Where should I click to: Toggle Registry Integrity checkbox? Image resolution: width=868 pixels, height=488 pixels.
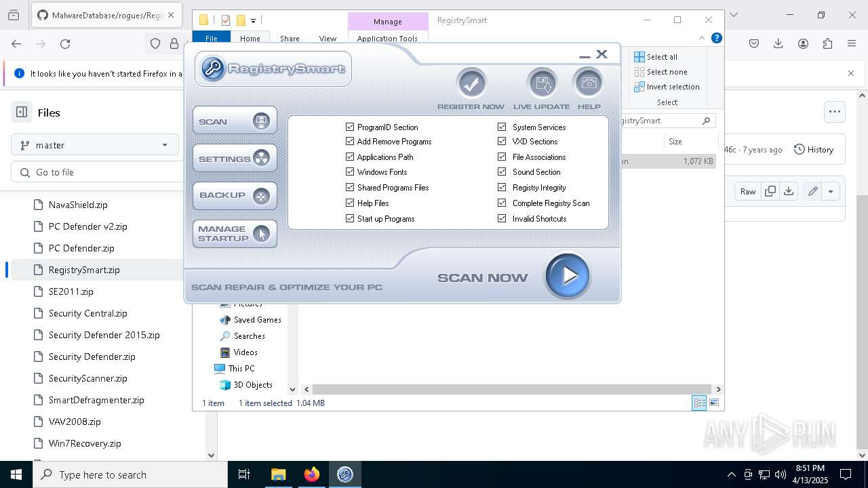point(502,187)
